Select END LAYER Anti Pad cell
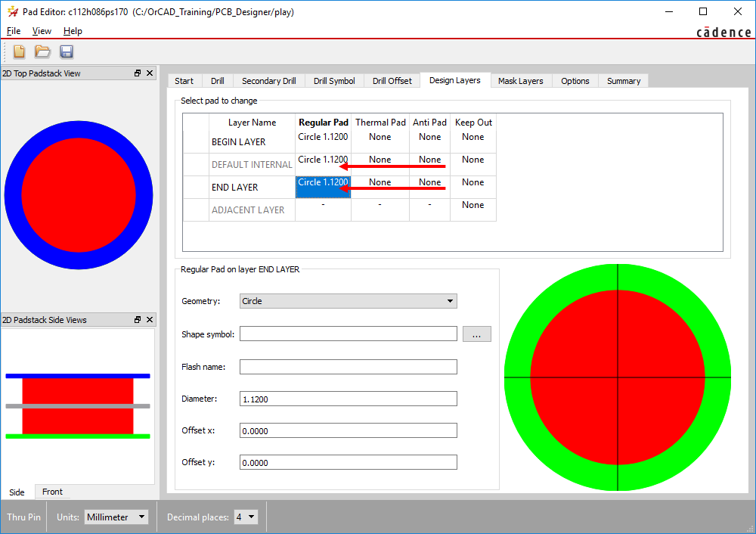This screenshot has height=534, width=756. click(x=429, y=187)
